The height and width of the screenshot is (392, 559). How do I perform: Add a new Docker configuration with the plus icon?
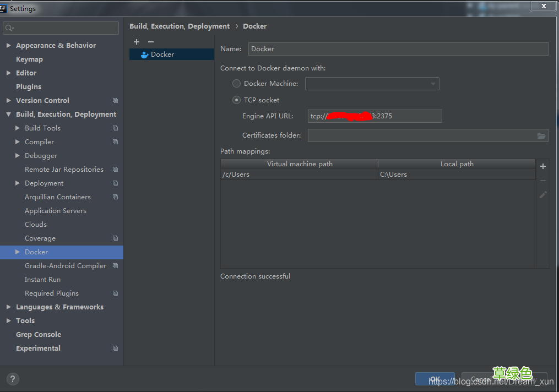pos(136,41)
